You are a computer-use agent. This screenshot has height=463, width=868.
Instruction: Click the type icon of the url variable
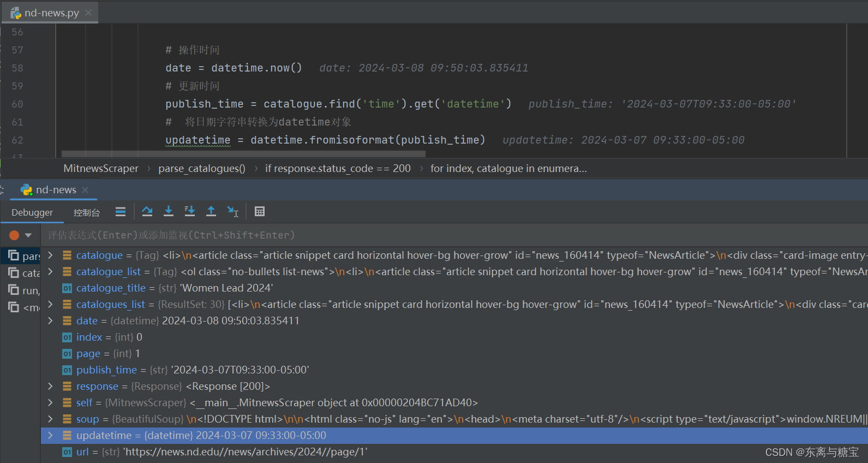pos(67,452)
